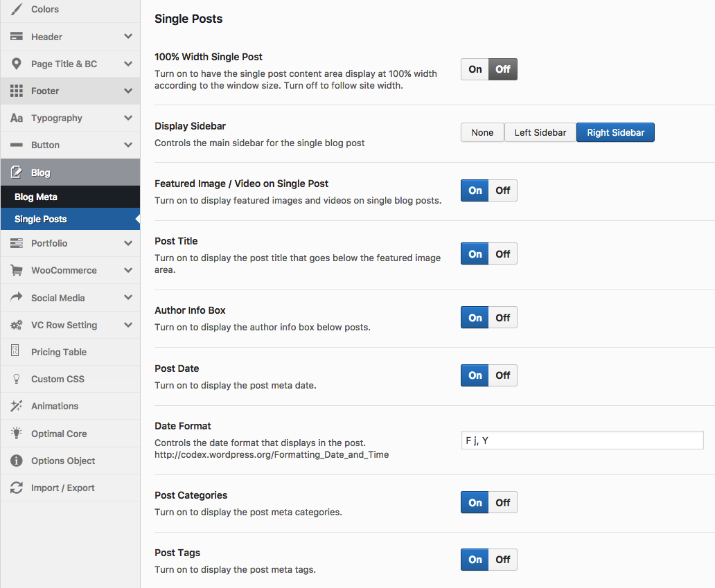Turn on 100% Width Single Post
Image resolution: width=715 pixels, height=588 pixels.
point(475,69)
